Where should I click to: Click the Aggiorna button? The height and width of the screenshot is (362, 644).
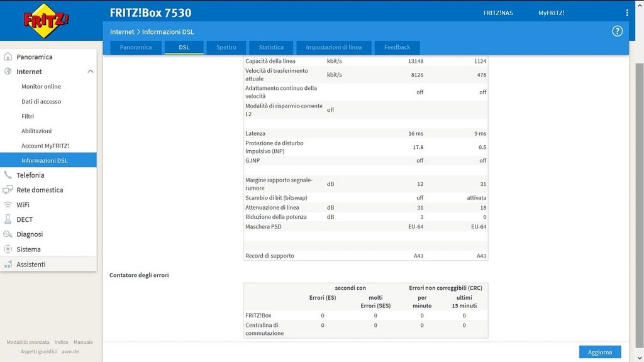(599, 352)
